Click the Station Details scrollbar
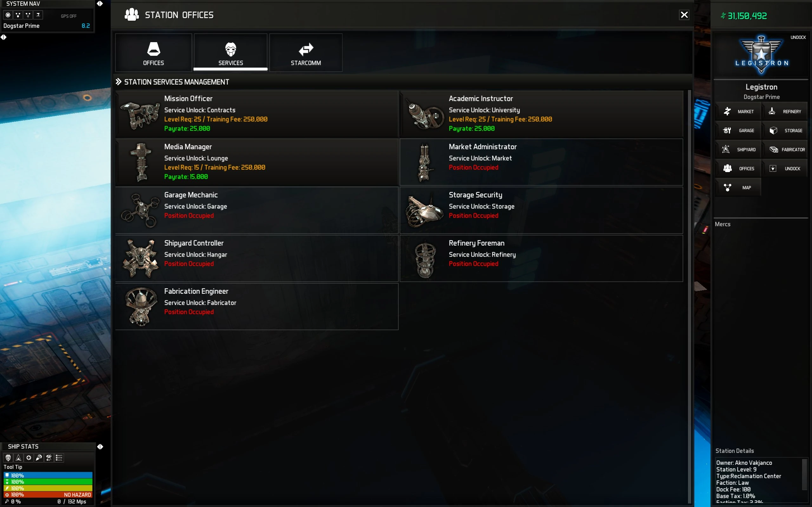 804,475
